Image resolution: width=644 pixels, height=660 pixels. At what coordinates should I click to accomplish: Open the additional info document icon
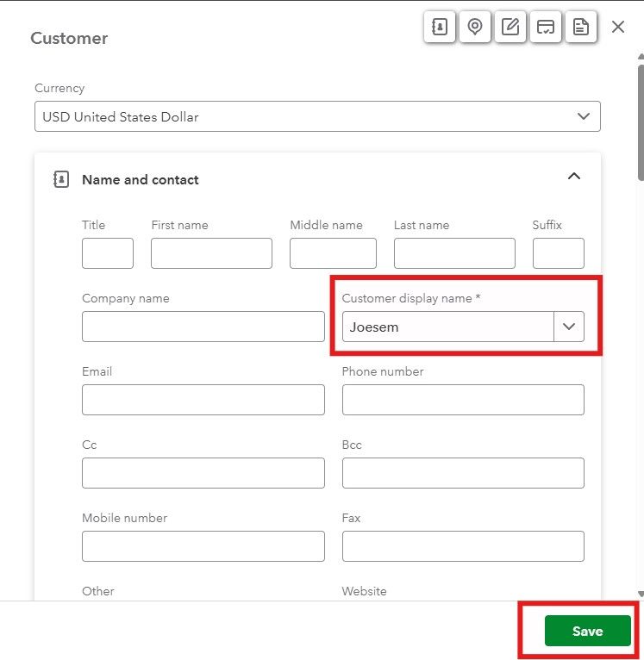(581, 27)
